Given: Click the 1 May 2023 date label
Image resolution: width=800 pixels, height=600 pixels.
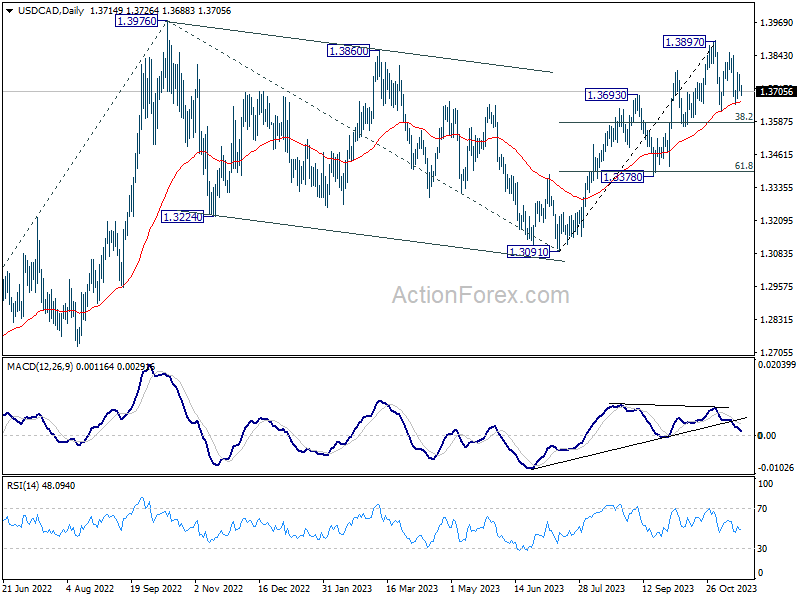Looking at the screenshot, I should pyautogui.click(x=475, y=588).
